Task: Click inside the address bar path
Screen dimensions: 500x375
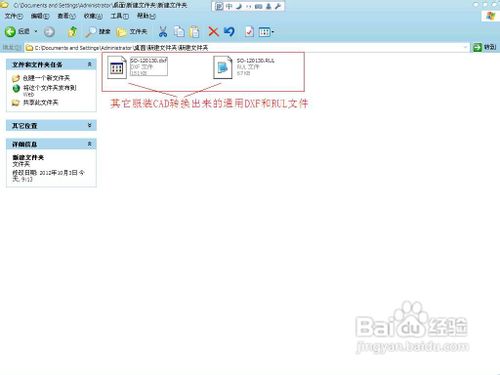Action: (247, 48)
